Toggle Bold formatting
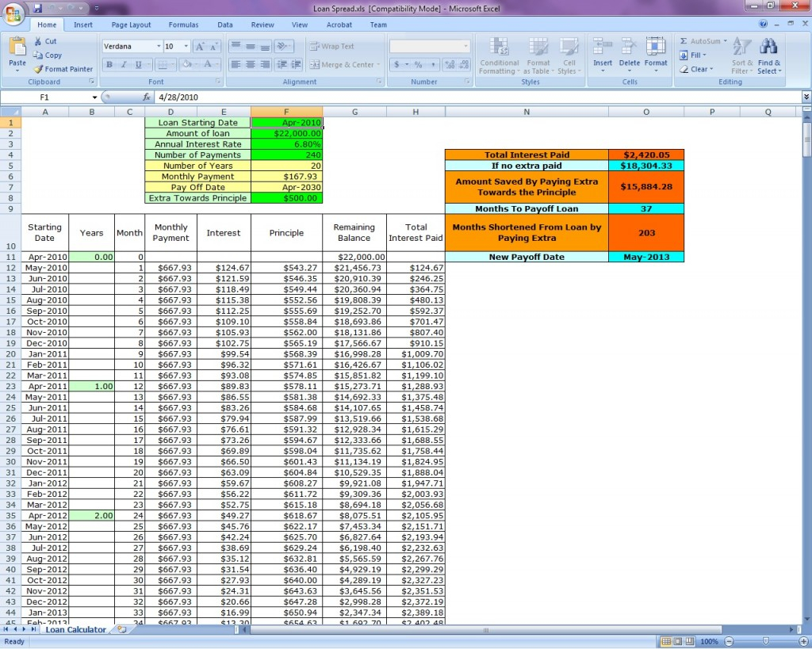Image resolution: width=812 pixels, height=649 pixels. [110, 65]
